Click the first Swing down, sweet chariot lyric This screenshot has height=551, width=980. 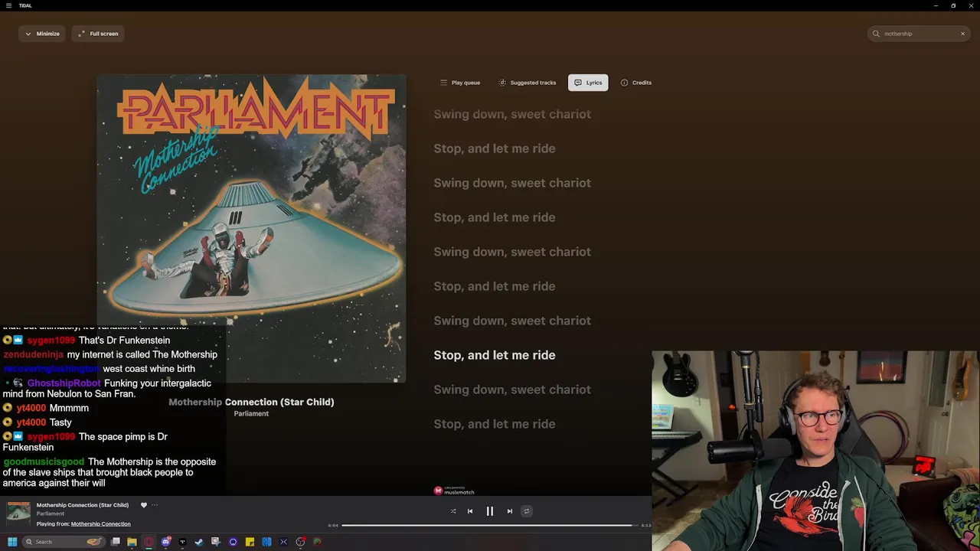(x=512, y=114)
